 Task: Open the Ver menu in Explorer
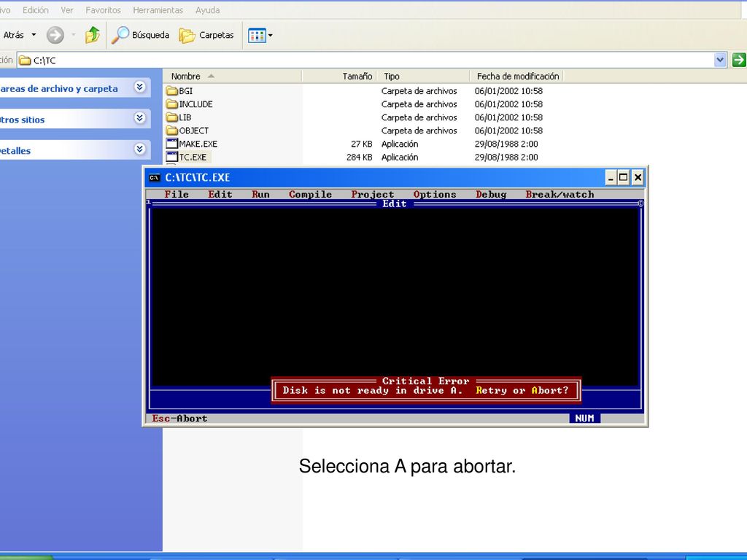pos(66,10)
